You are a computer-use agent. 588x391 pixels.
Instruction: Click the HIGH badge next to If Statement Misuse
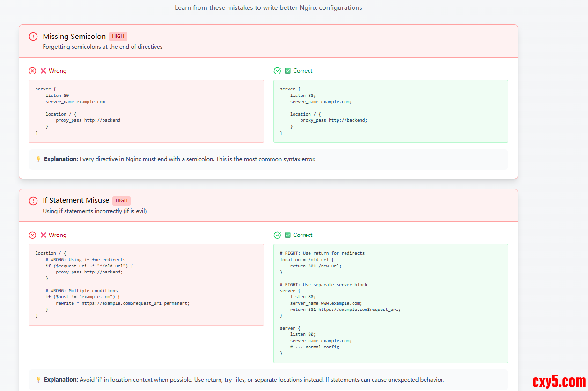click(x=121, y=201)
